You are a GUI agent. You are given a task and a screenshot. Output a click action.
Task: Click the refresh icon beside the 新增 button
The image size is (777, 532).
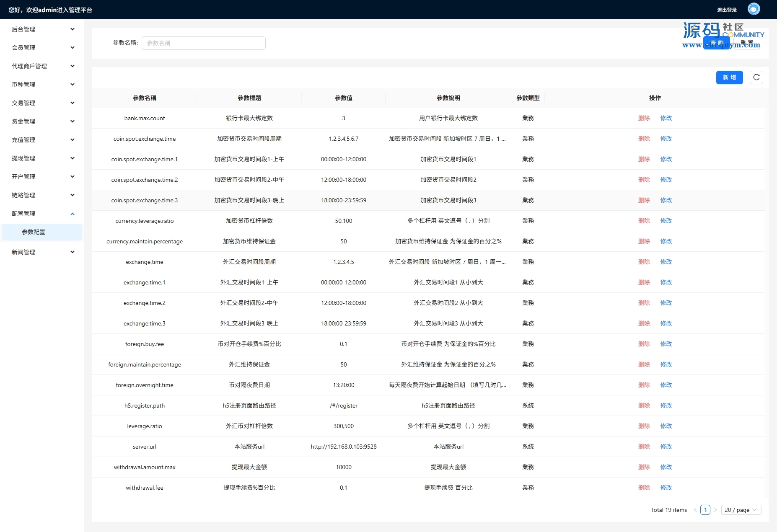[756, 77]
